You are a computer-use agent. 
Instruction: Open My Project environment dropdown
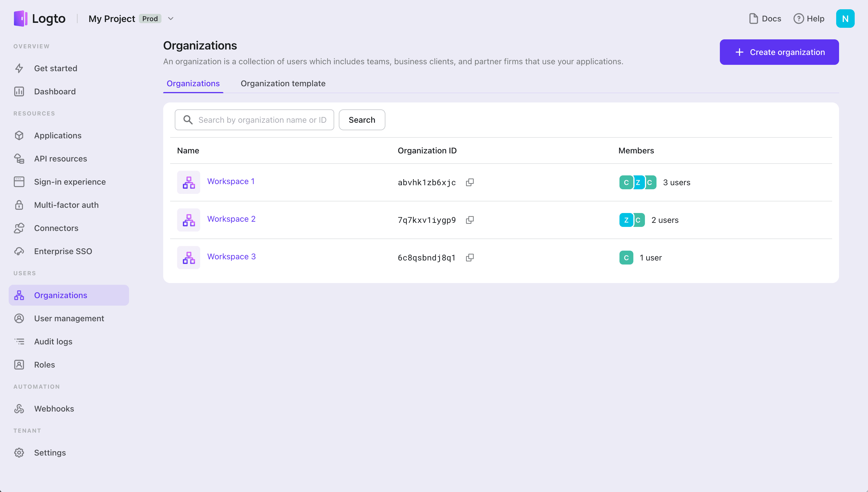coord(170,19)
